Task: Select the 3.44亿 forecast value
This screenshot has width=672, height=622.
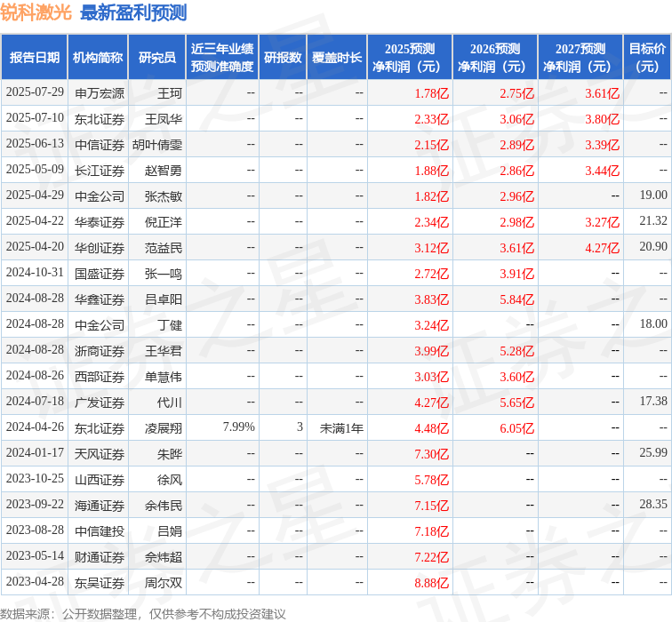Action: (602, 171)
